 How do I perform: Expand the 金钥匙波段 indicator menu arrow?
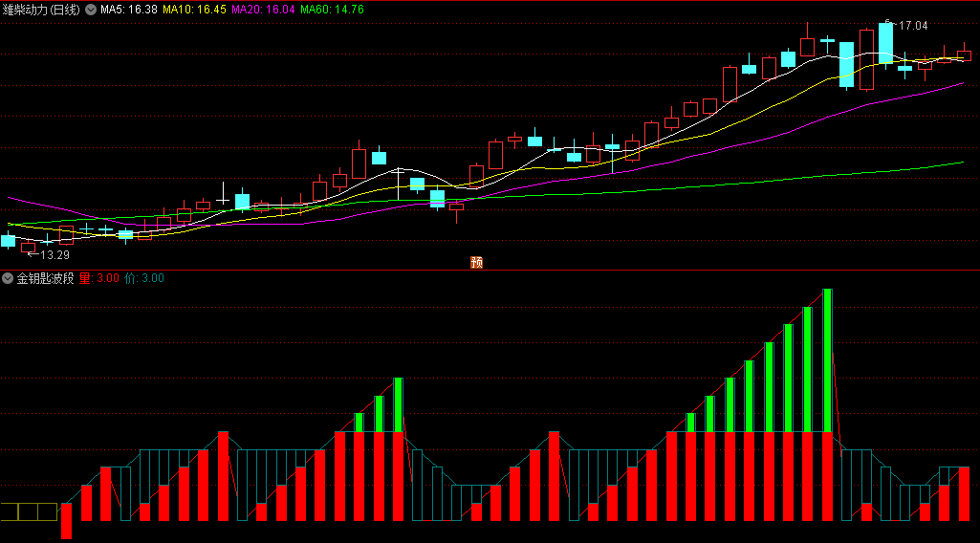click(x=8, y=278)
